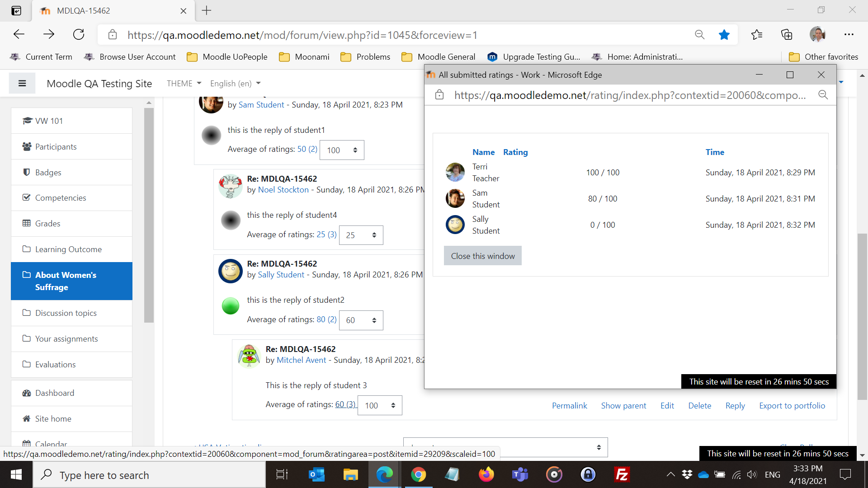
Task: Open rating dropdown showing 25 for student4 reply
Action: tap(361, 235)
